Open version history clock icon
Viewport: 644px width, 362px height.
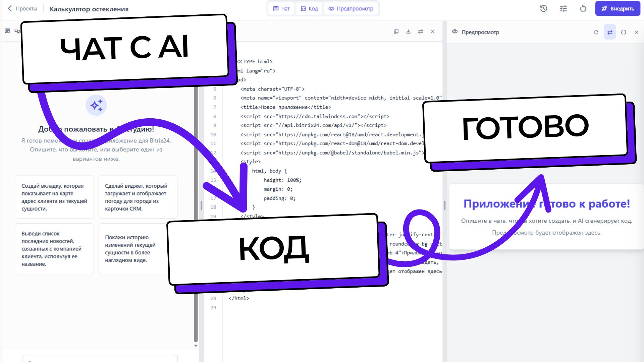coord(544,9)
